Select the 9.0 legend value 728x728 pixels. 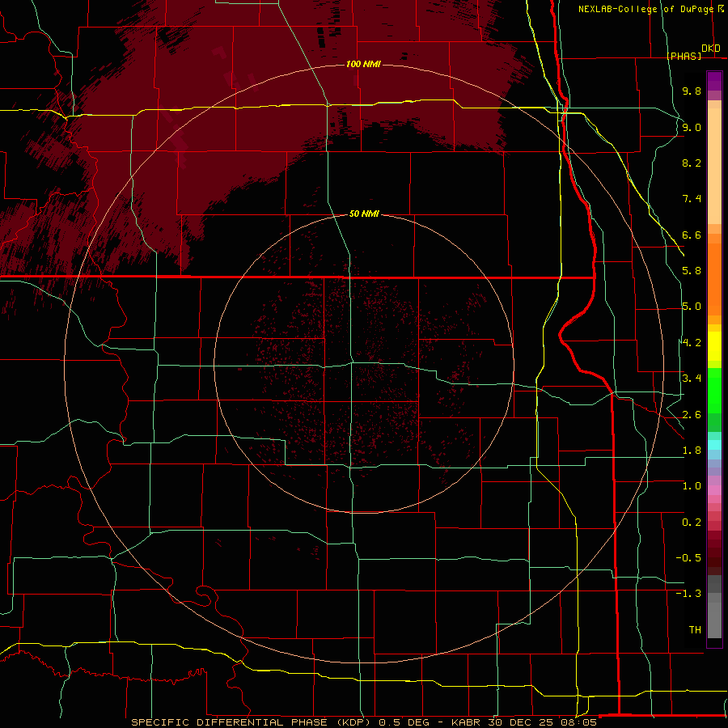[692, 127]
